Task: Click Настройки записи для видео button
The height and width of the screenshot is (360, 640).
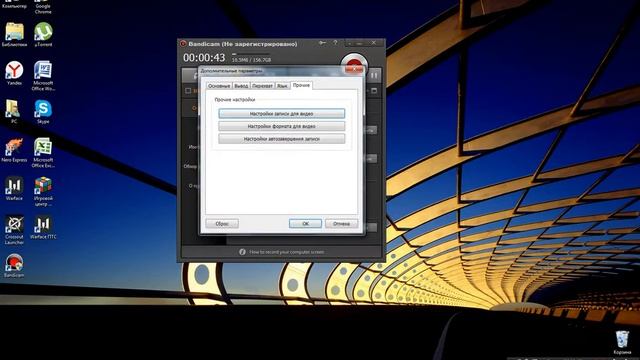Action: click(281, 113)
